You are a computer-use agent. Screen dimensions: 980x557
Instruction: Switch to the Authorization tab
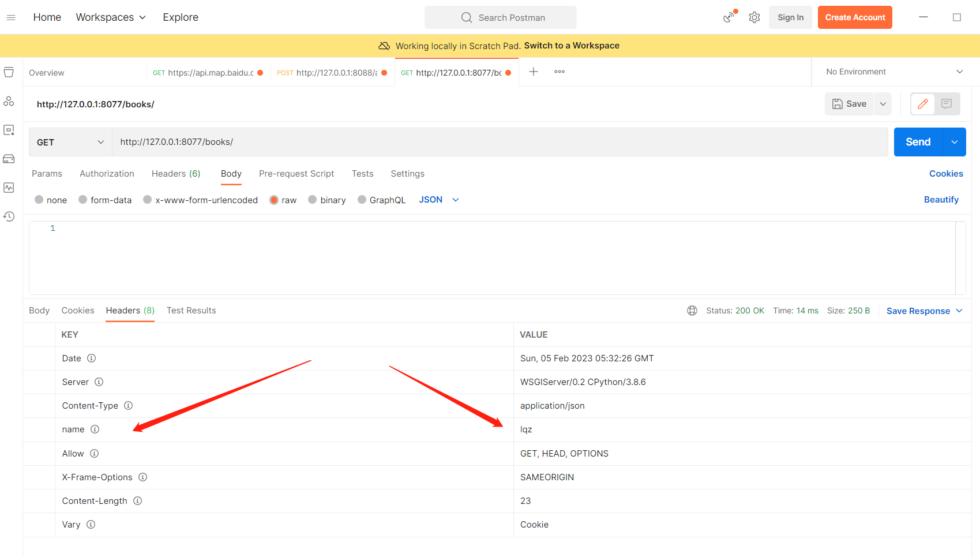[107, 174]
